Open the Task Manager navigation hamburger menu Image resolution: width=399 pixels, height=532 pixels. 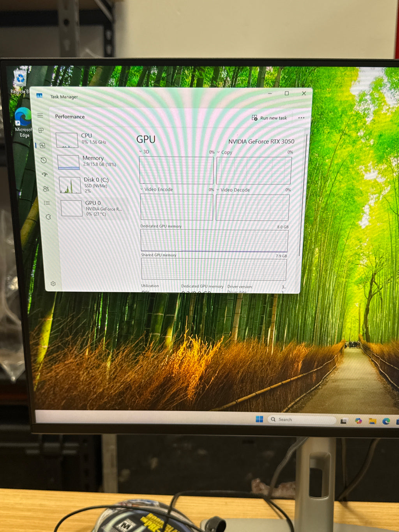pos(40,115)
